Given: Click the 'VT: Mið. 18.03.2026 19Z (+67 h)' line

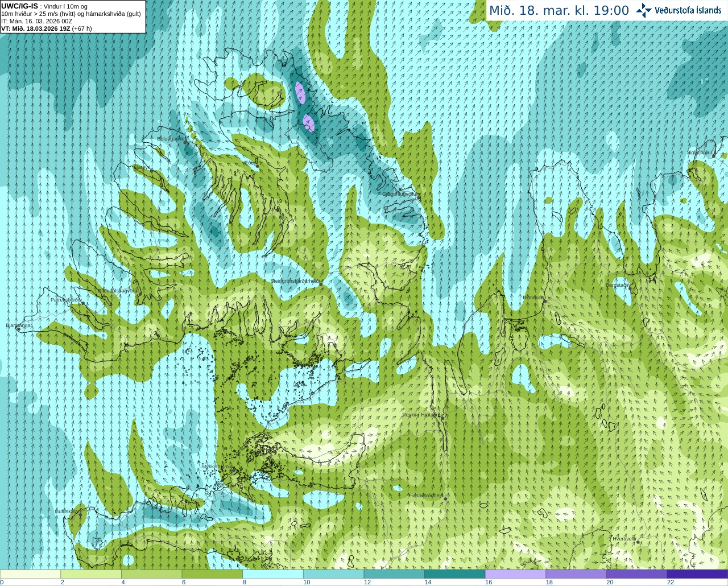Looking at the screenshot, I should coord(47,28).
